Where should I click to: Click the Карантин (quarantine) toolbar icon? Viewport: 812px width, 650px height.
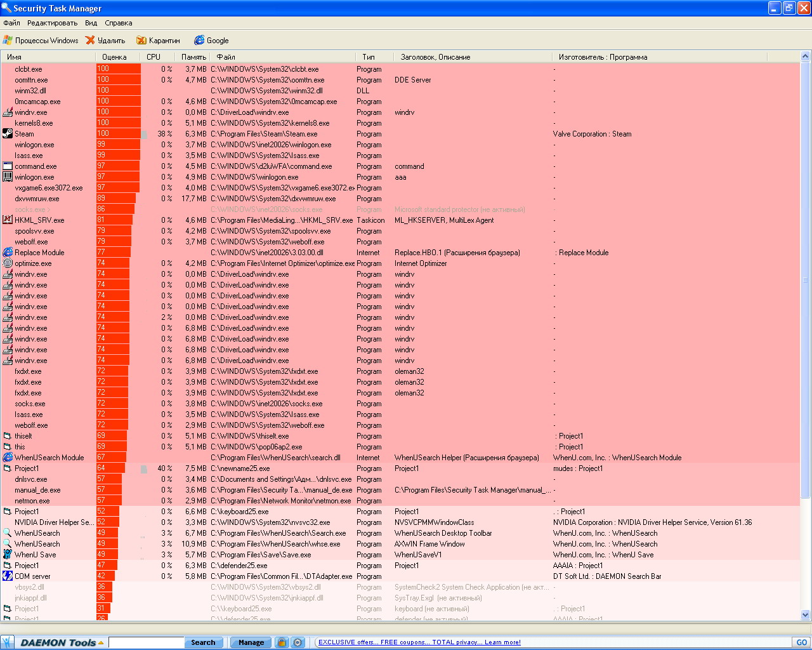pos(141,41)
